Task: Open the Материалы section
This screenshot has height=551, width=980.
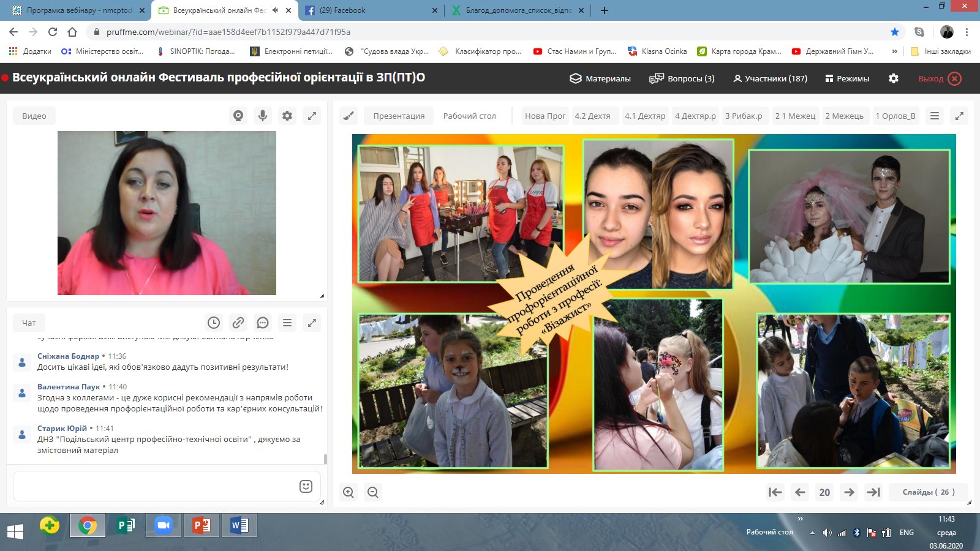Action: [x=600, y=78]
